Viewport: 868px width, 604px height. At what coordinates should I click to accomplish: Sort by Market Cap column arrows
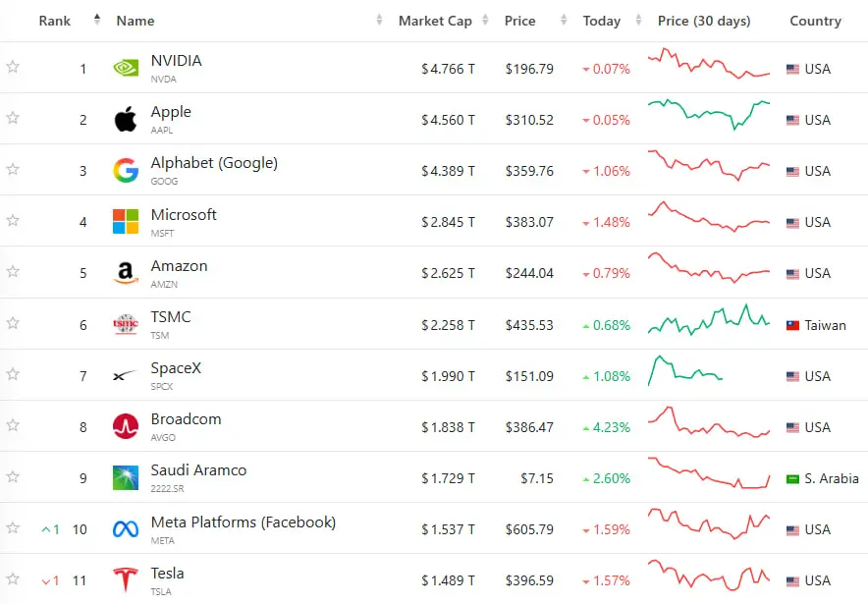pyautogui.click(x=485, y=21)
